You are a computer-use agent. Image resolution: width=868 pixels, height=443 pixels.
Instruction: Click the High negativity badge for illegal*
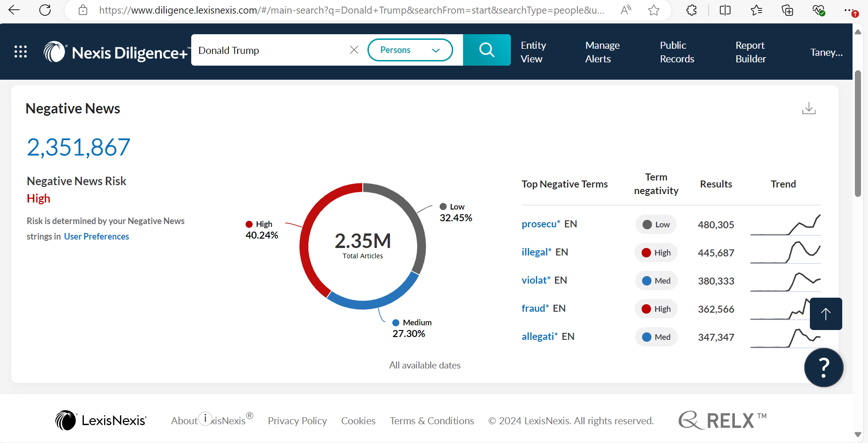(656, 253)
